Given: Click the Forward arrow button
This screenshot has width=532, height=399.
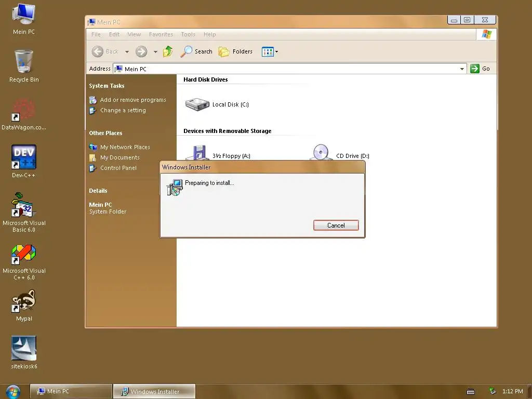Looking at the screenshot, I should (141, 51).
